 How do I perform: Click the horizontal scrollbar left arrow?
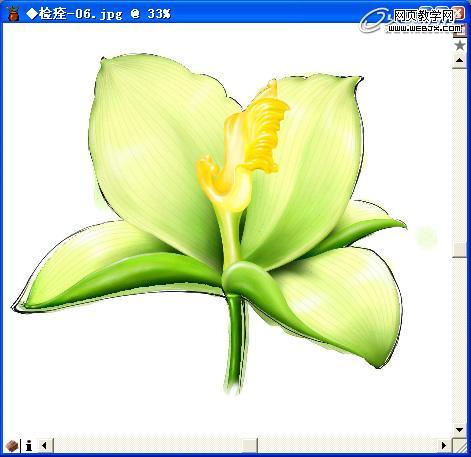45,445
